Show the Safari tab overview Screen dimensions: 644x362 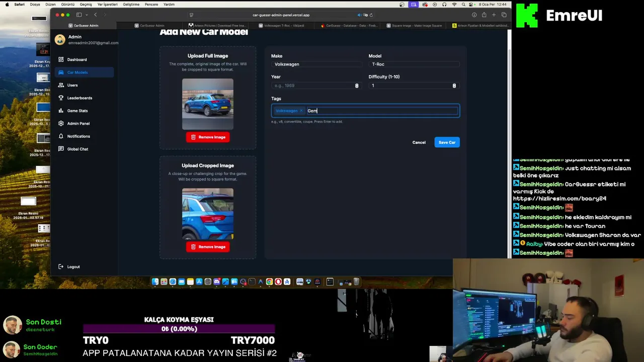tap(504, 15)
